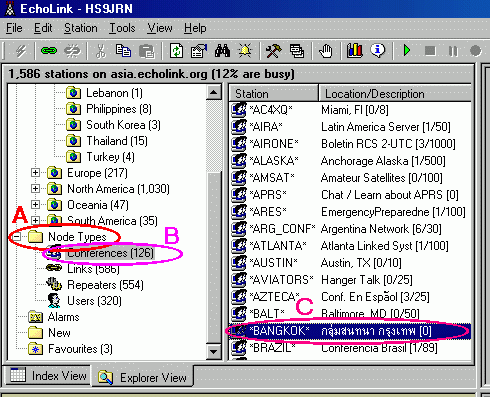
Task: Click the greyed Disconnect broken-link toolbar icon
Action: tap(73, 51)
